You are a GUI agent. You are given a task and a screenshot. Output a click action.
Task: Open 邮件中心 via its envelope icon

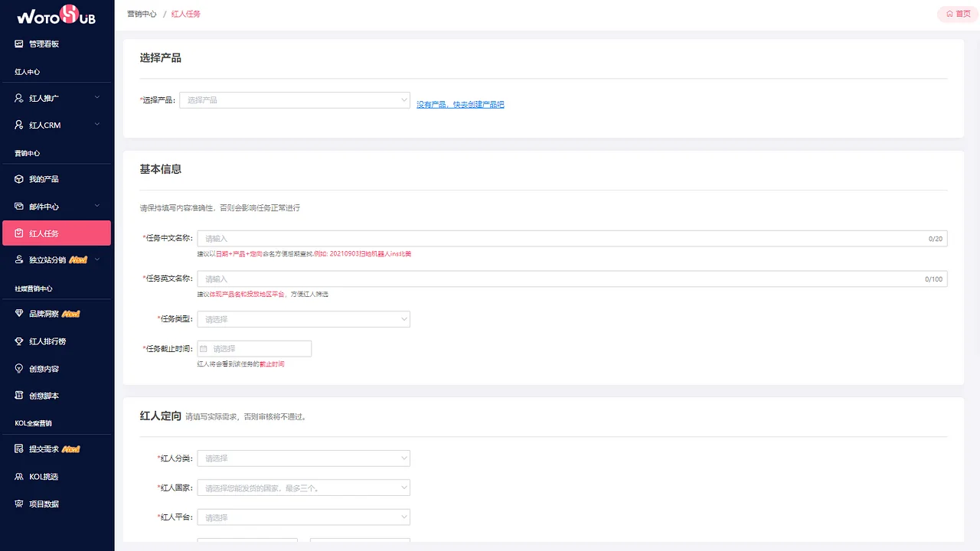pos(18,206)
